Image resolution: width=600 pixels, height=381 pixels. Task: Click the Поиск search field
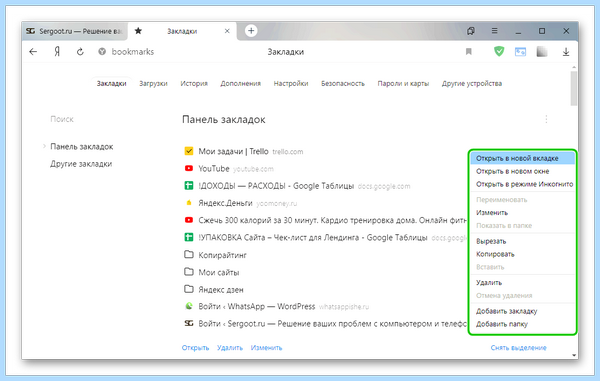(62, 119)
